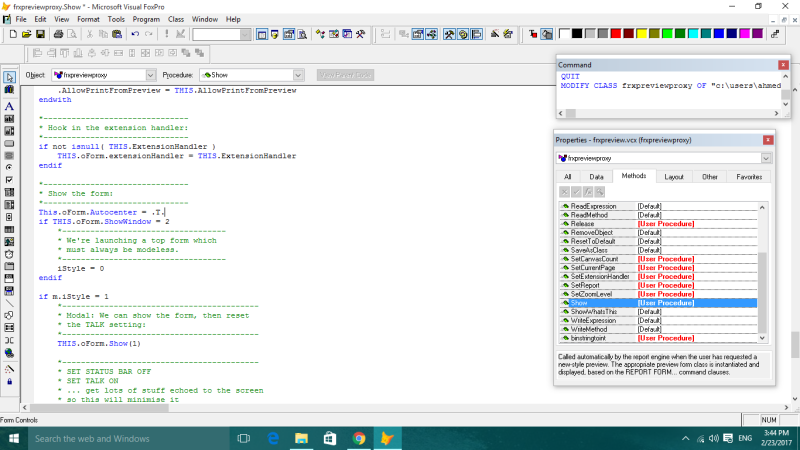Open the Class Browser from toolbar
Image resolution: width=800 pixels, height=450 pixels.
click(320, 34)
